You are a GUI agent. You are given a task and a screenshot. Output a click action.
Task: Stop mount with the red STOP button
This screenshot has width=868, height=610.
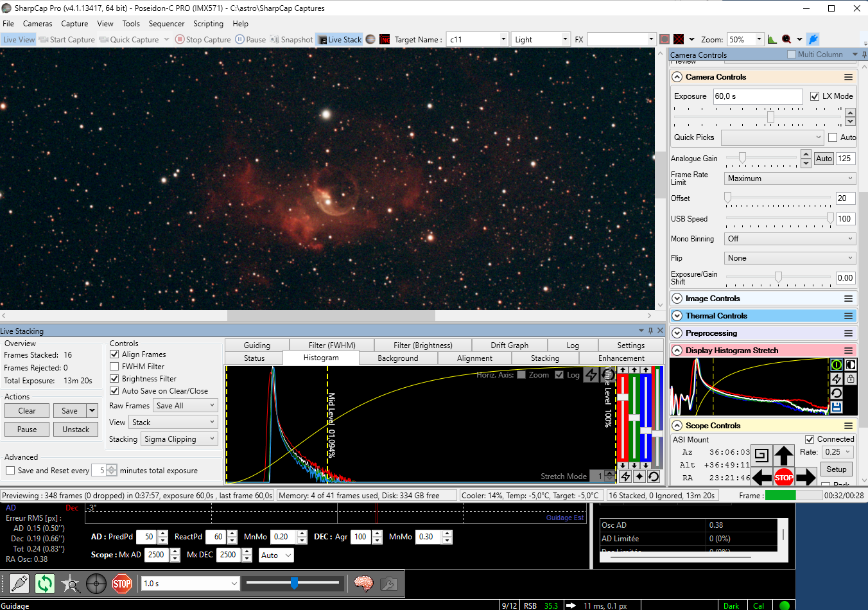pos(783,477)
